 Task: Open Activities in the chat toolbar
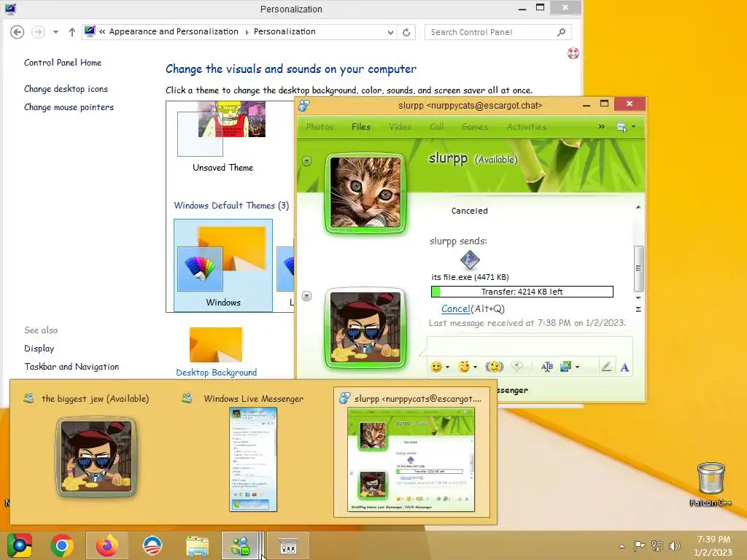527,127
